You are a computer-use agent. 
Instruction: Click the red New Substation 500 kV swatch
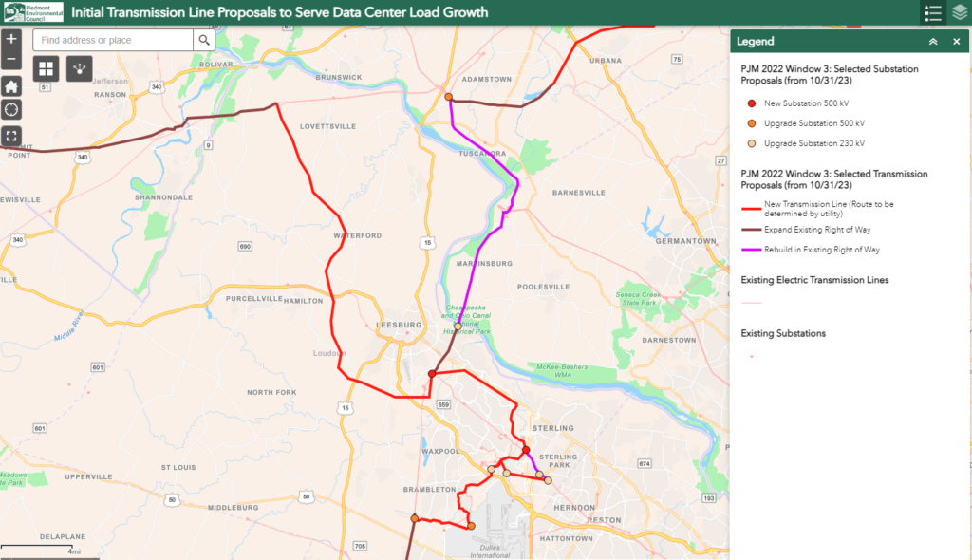(752, 103)
